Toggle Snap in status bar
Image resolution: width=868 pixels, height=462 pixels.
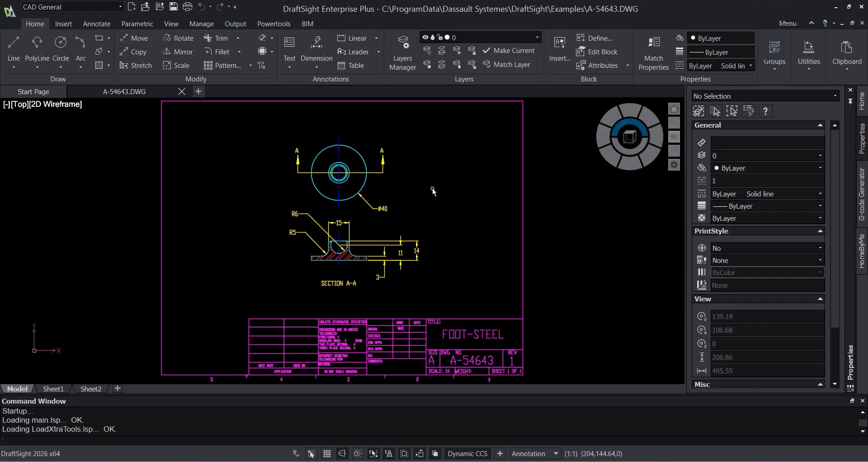tap(311, 453)
